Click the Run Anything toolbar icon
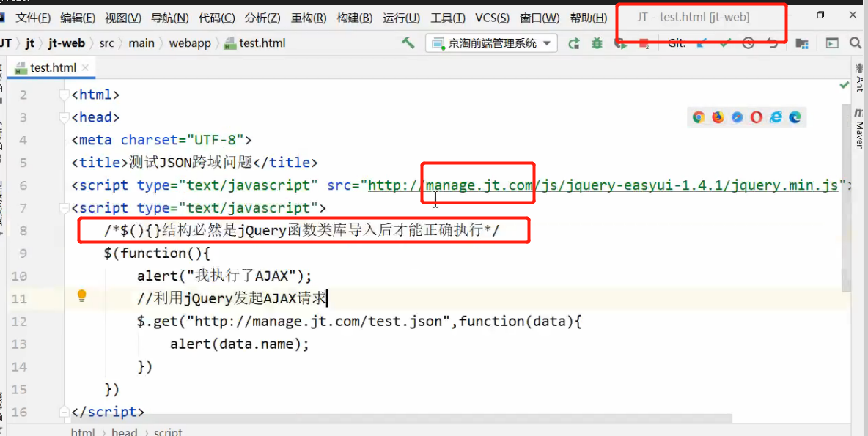 (832, 43)
